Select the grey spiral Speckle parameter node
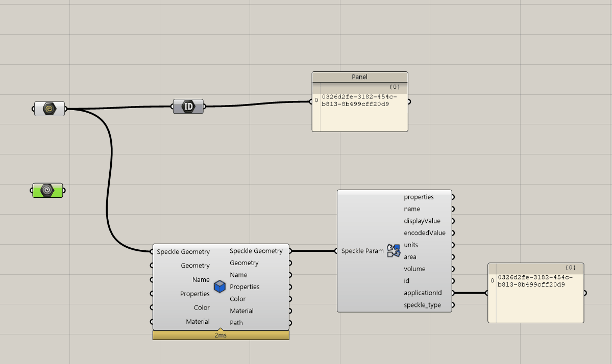Screen dimensions: 612x364 (49, 109)
